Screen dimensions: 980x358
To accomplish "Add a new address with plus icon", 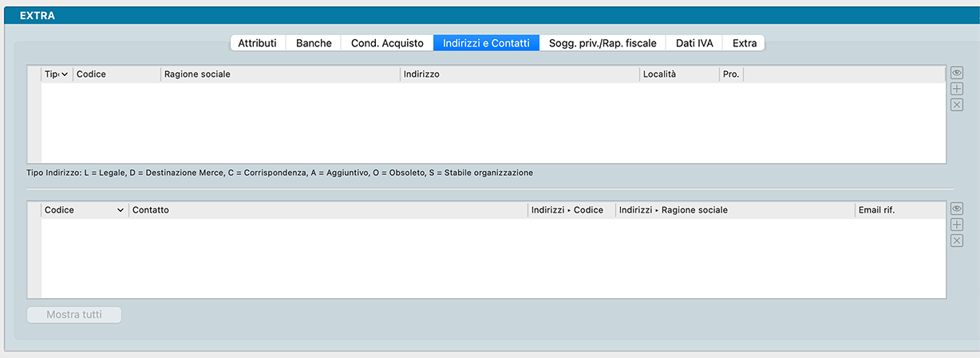I will (957, 89).
